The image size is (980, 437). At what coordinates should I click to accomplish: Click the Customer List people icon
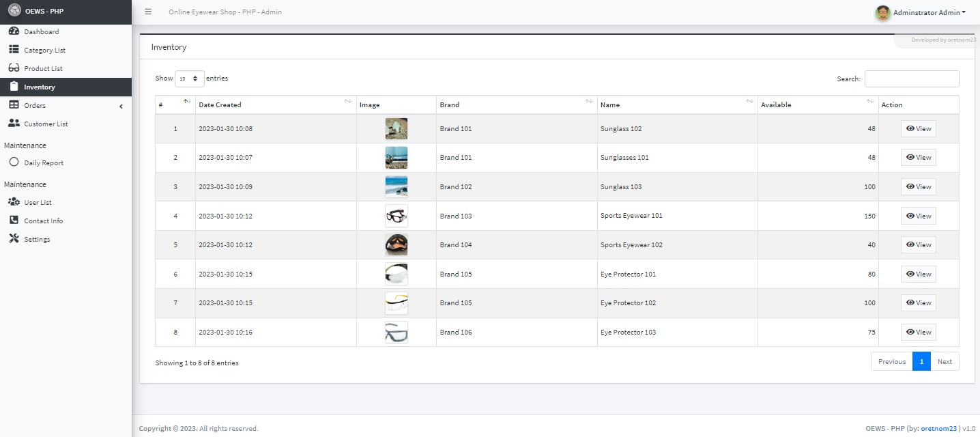point(14,124)
